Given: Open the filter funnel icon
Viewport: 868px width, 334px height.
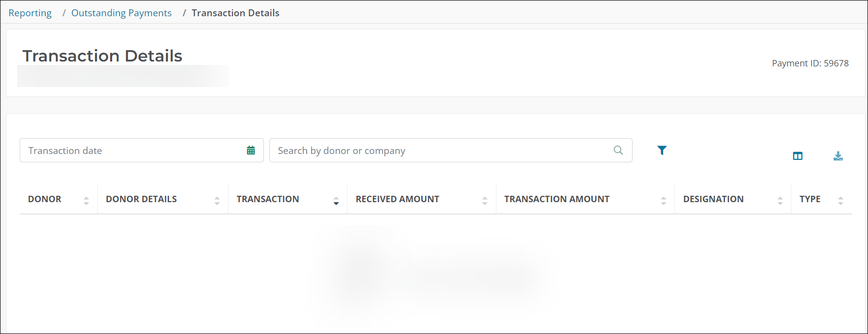Looking at the screenshot, I should click(x=662, y=151).
